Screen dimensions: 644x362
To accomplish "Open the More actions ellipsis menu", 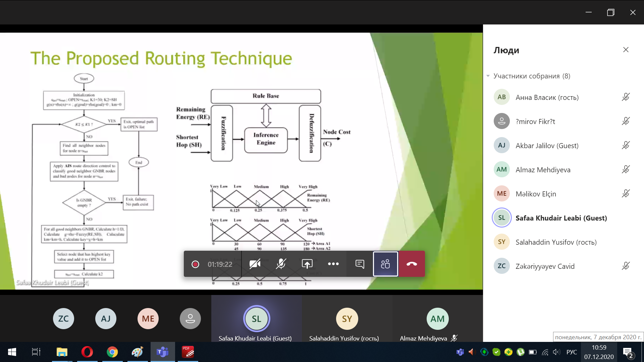I will pos(333,264).
